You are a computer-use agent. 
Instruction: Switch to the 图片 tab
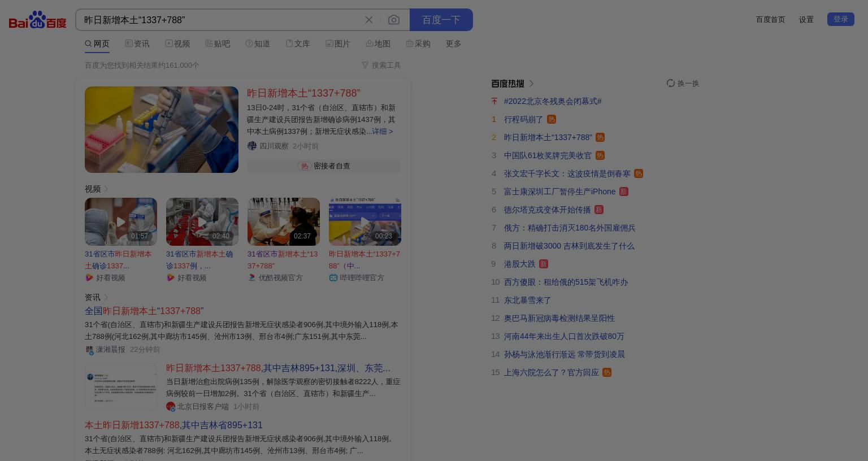coord(338,44)
